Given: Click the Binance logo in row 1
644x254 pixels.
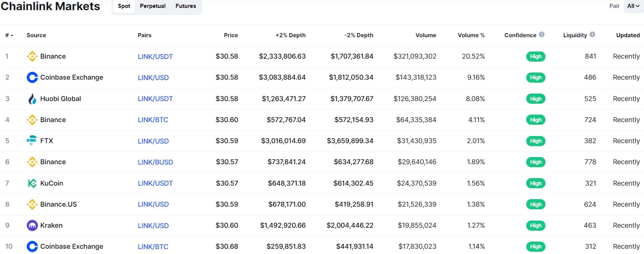Looking at the screenshot, I should (32, 56).
